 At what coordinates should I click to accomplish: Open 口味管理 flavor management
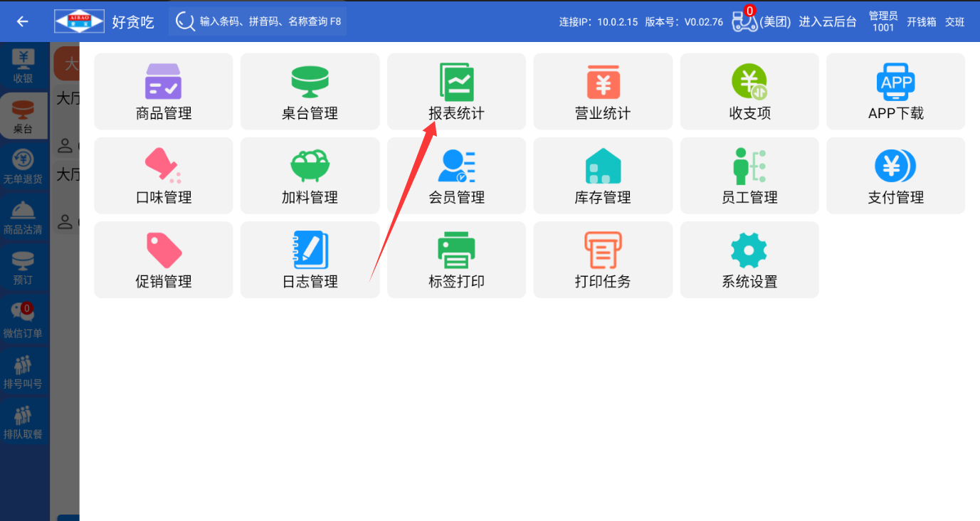coord(164,167)
